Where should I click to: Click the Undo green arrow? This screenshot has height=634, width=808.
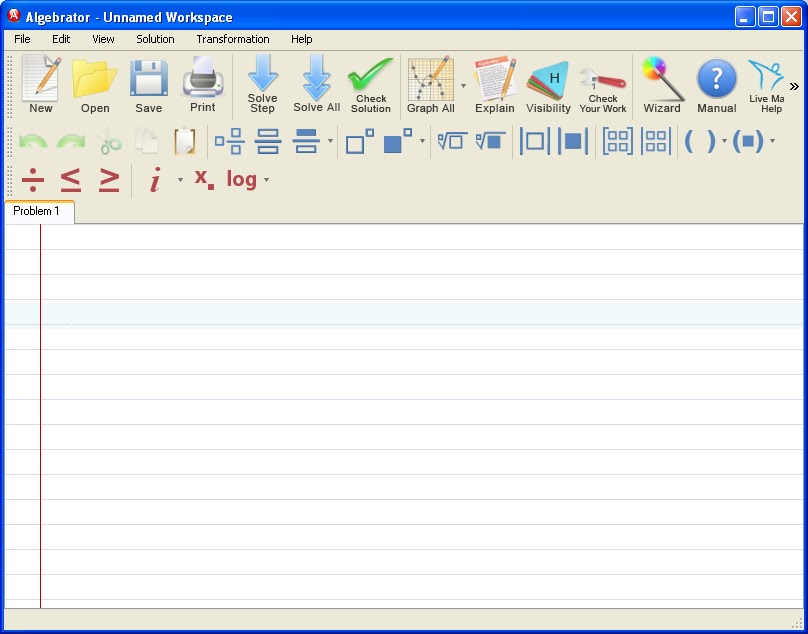(33, 141)
